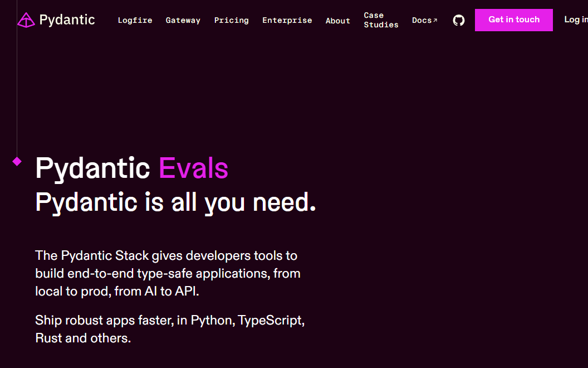Image resolution: width=588 pixels, height=368 pixels.
Task: Click the Pydantic wordmark in the header
Action: (x=67, y=20)
